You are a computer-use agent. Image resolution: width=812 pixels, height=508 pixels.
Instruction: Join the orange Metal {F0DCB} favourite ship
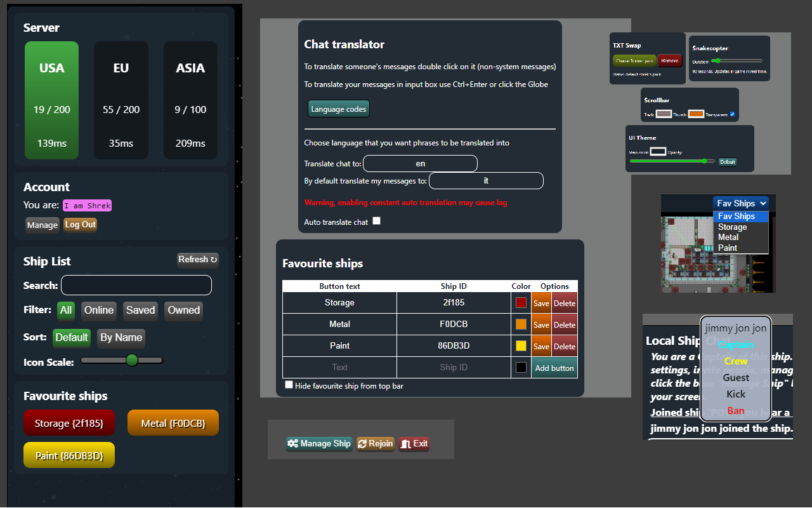[x=173, y=423]
